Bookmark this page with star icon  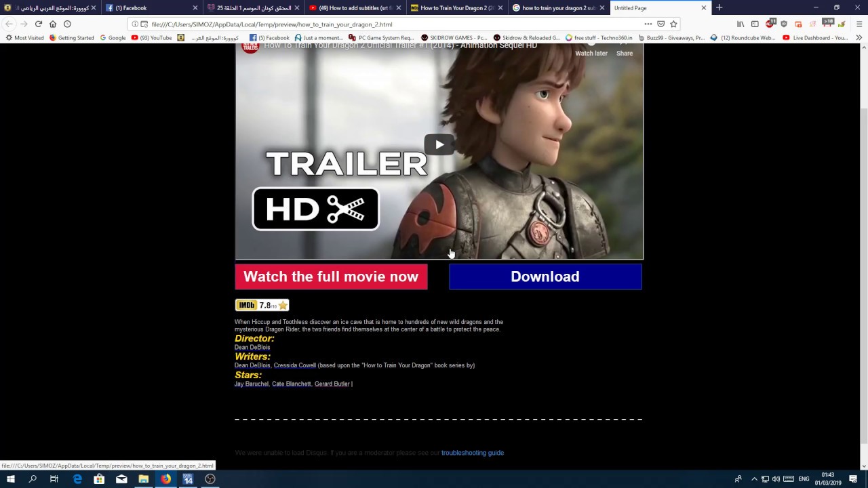click(673, 24)
